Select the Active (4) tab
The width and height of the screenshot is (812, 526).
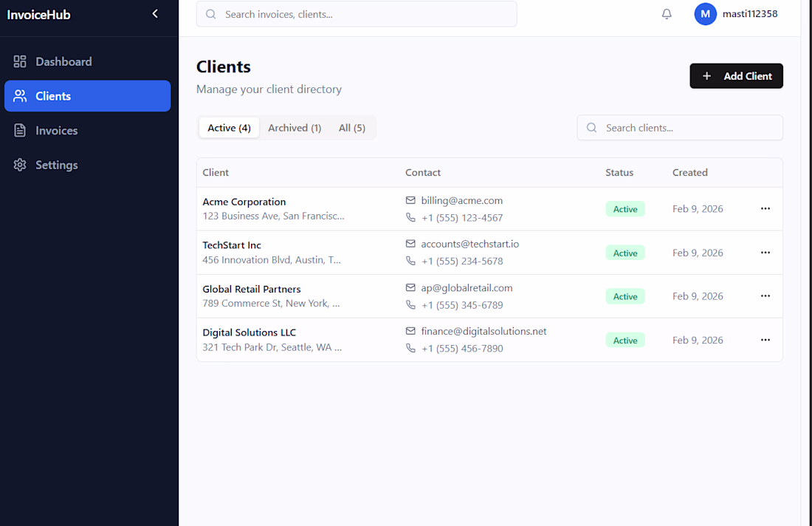tap(229, 128)
